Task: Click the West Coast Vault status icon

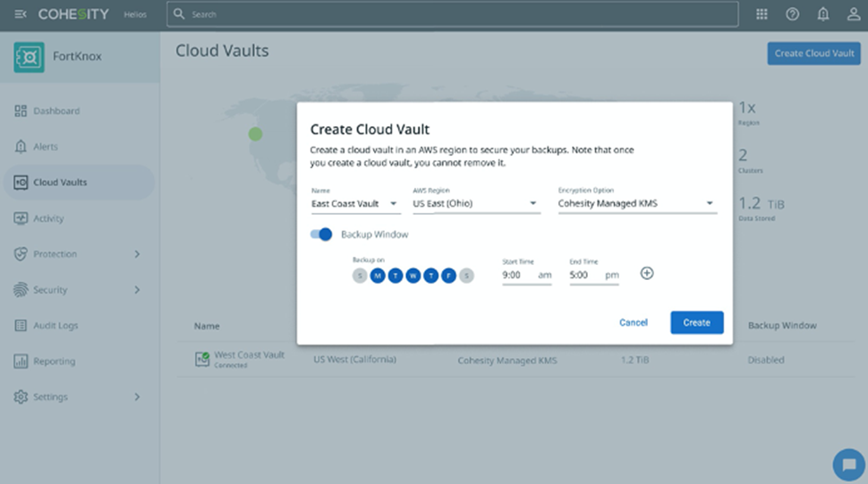Action: (202, 359)
